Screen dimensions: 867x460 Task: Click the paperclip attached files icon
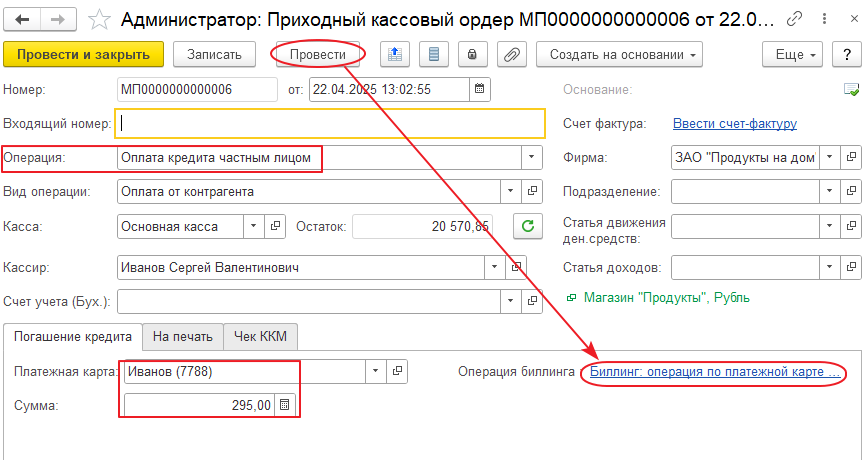[511, 54]
